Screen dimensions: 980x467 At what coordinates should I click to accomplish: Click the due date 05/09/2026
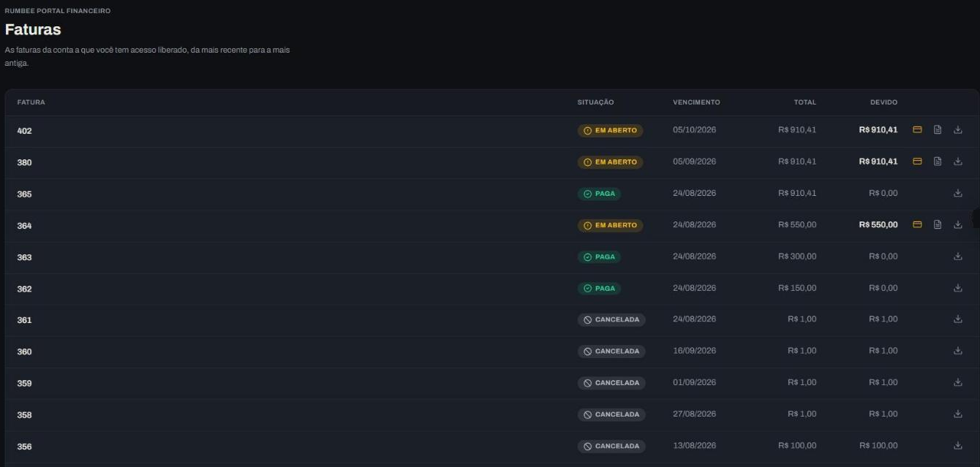(x=695, y=162)
